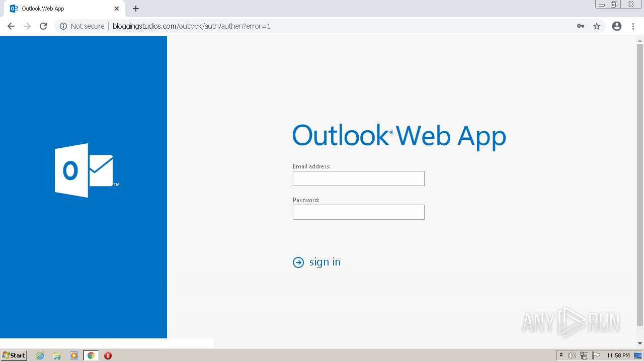The image size is (644, 362).
Task: Launch Internet Explorer from taskbar
Action: (40, 355)
